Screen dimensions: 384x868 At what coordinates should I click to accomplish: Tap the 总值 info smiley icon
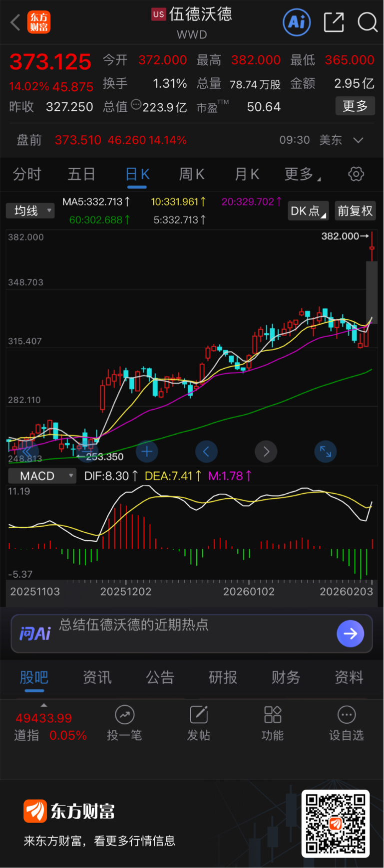136,105
